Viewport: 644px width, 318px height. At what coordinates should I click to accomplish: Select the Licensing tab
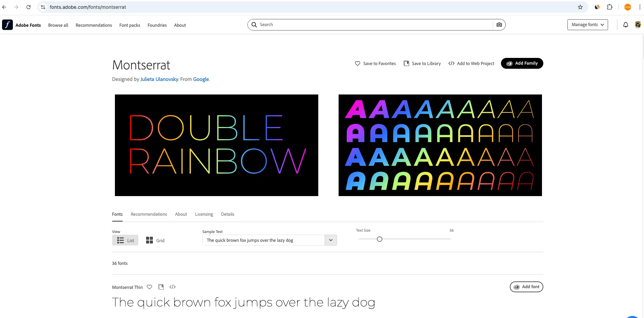(204, 214)
